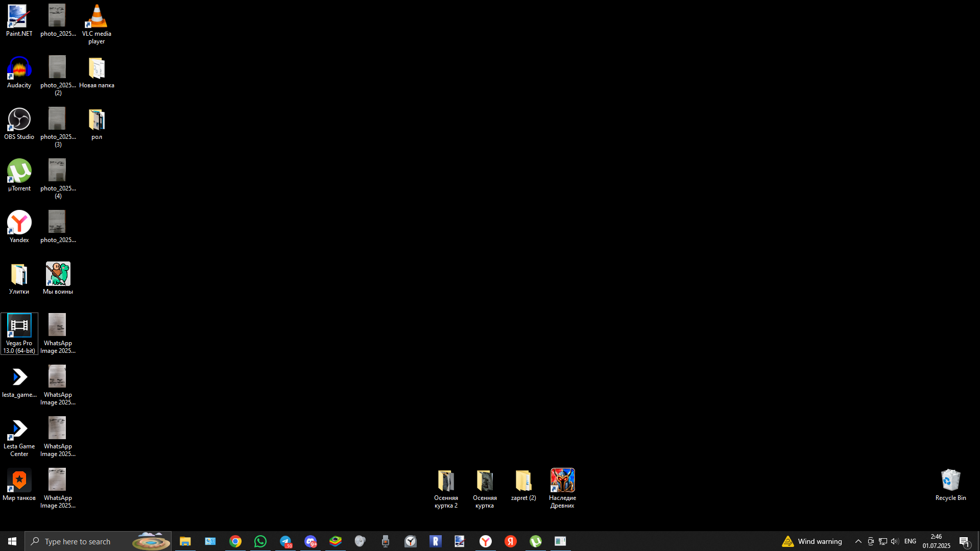Select WhatsApp Image beside Lesta Game Center
Image resolution: width=980 pixels, height=551 pixels.
pos(58,437)
